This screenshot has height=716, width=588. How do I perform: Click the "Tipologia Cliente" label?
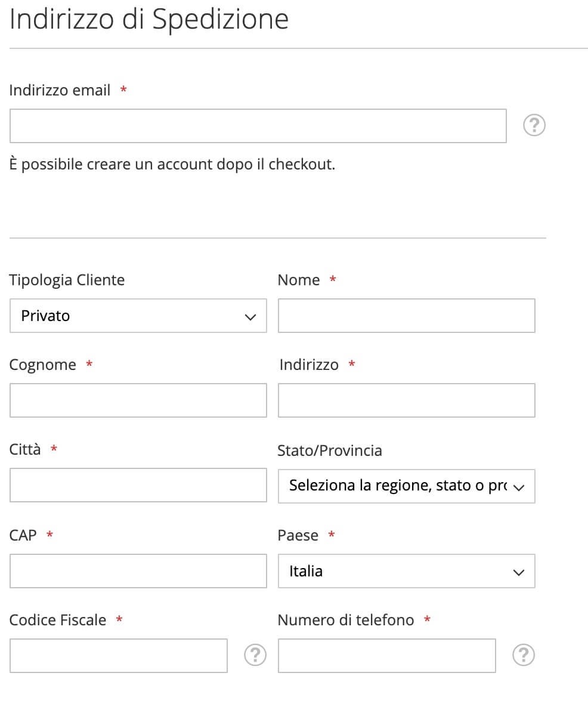click(x=67, y=280)
